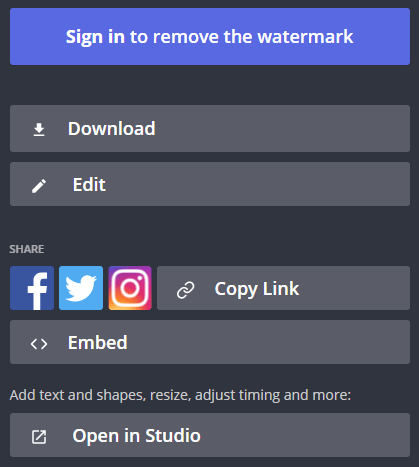The image size is (419, 467).
Task: Click the Download button label
Action: click(112, 128)
